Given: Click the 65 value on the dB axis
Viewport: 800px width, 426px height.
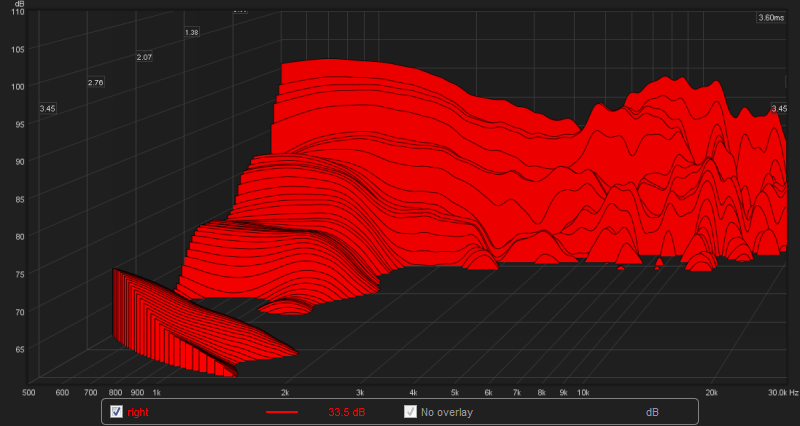Looking at the screenshot, I should pos(19,349).
